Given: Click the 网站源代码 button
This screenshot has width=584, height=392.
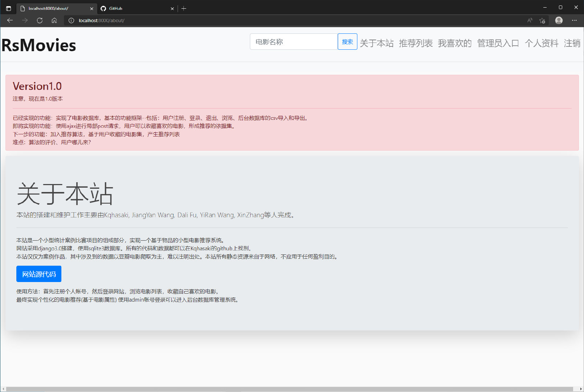Looking at the screenshot, I should click(39, 274).
